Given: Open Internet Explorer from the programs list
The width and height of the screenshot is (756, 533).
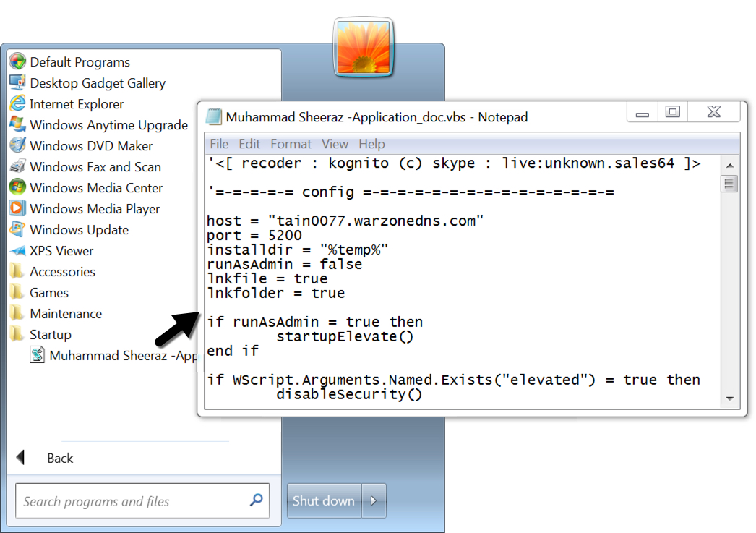Looking at the screenshot, I should [76, 103].
